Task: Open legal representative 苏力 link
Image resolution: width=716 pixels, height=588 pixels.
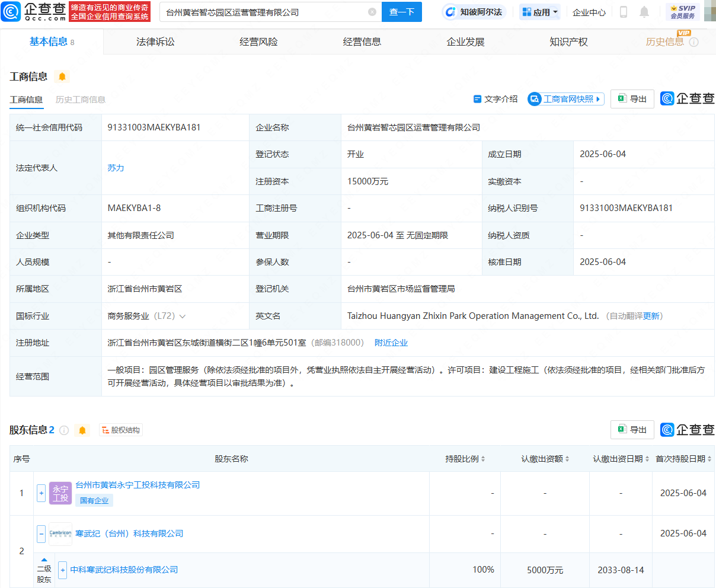Action: point(116,168)
